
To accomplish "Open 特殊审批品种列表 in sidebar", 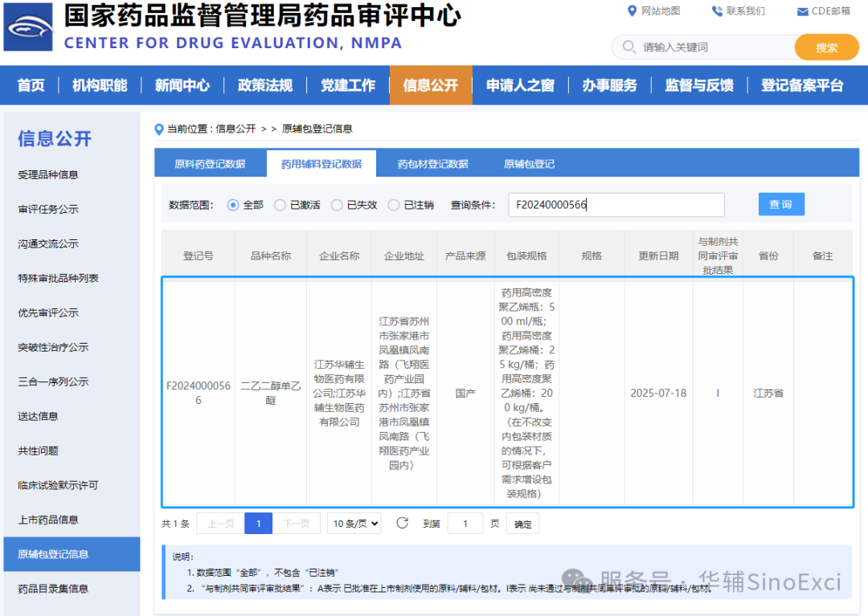I will click(58, 278).
